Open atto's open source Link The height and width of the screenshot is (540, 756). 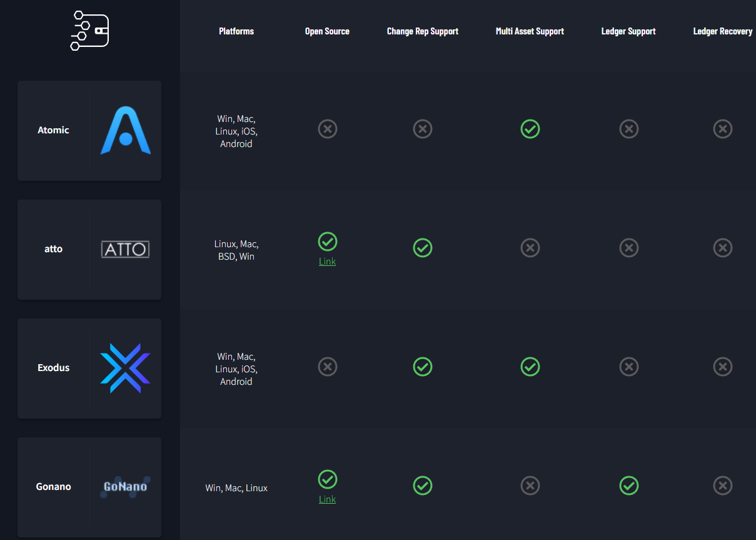pyautogui.click(x=328, y=262)
